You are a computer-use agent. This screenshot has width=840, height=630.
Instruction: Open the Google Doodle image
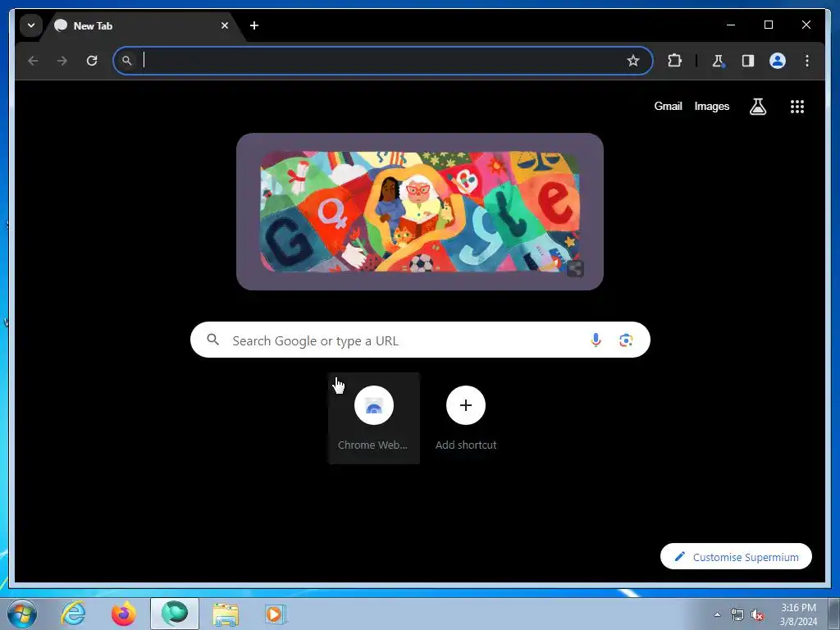point(419,212)
